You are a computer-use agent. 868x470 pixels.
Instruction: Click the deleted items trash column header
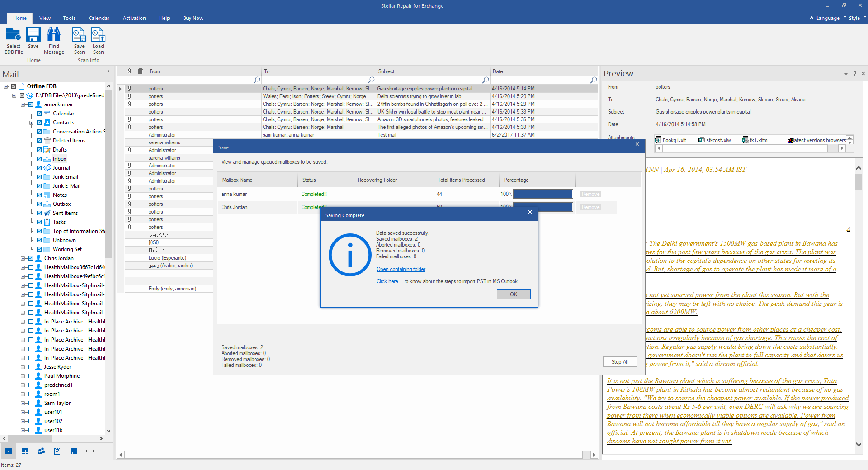click(141, 71)
